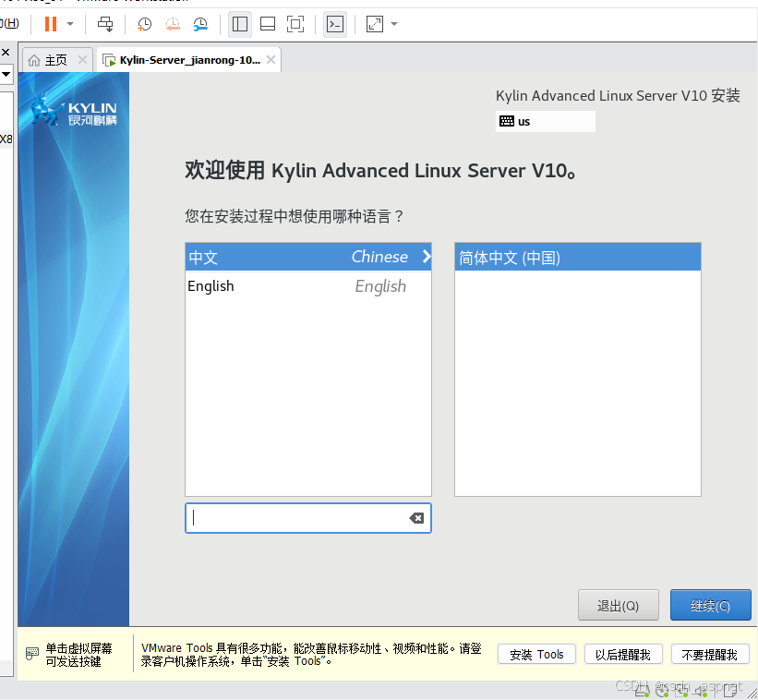
Task: Open the power options dropdown arrow
Action: (x=70, y=24)
